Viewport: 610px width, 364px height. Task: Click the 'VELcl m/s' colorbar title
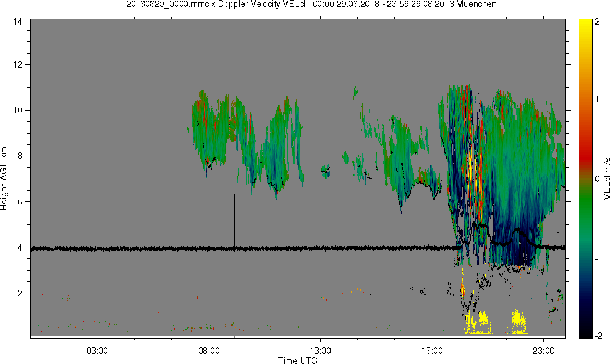(x=606, y=179)
